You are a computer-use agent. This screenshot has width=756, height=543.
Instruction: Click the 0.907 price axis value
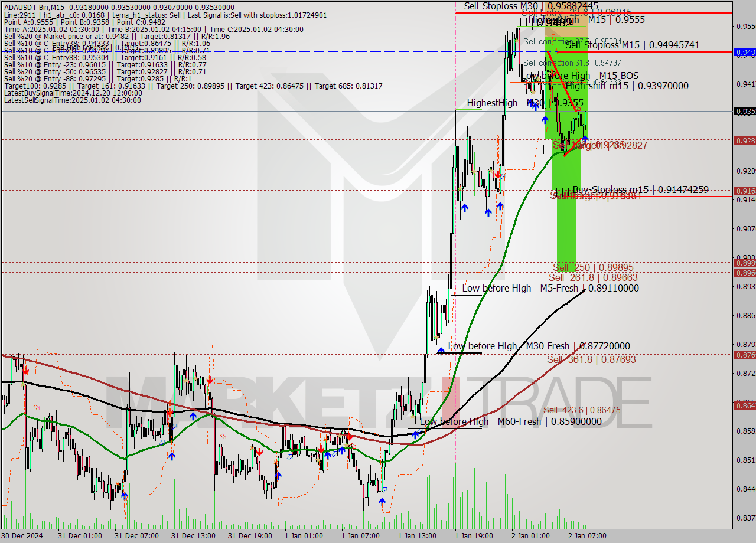coord(745,228)
